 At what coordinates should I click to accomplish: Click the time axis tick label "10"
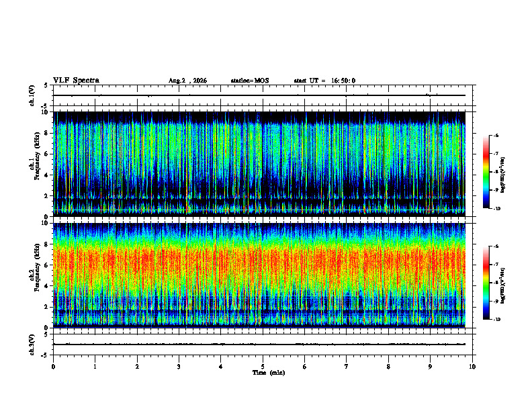click(472, 367)
